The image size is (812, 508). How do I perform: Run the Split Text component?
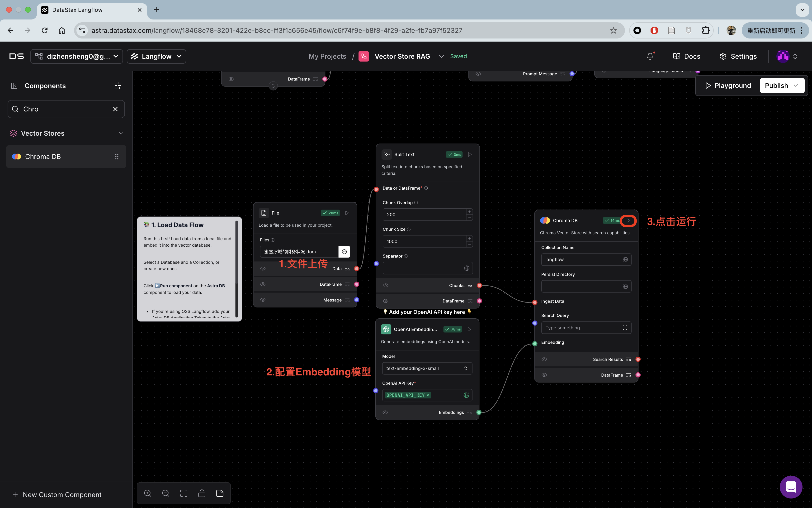pos(470,154)
